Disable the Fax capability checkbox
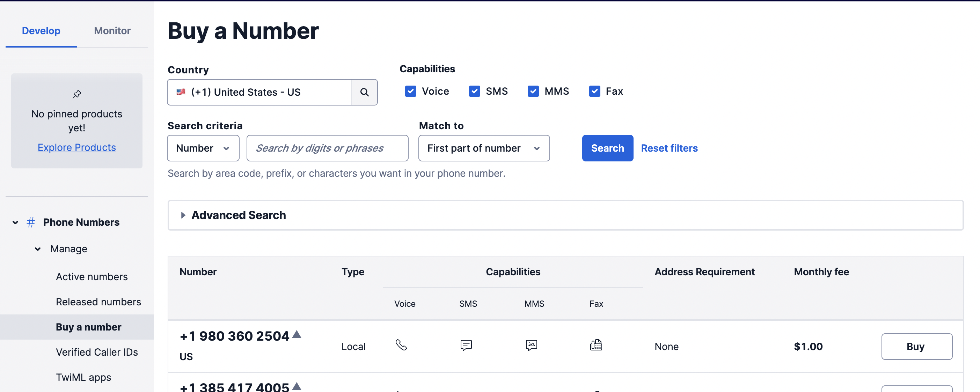This screenshot has height=392, width=980. [594, 91]
